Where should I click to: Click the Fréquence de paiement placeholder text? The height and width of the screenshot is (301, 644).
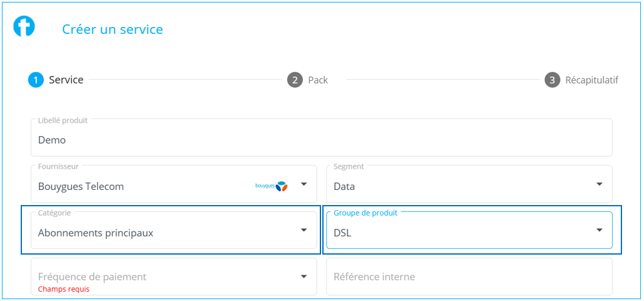92,277
